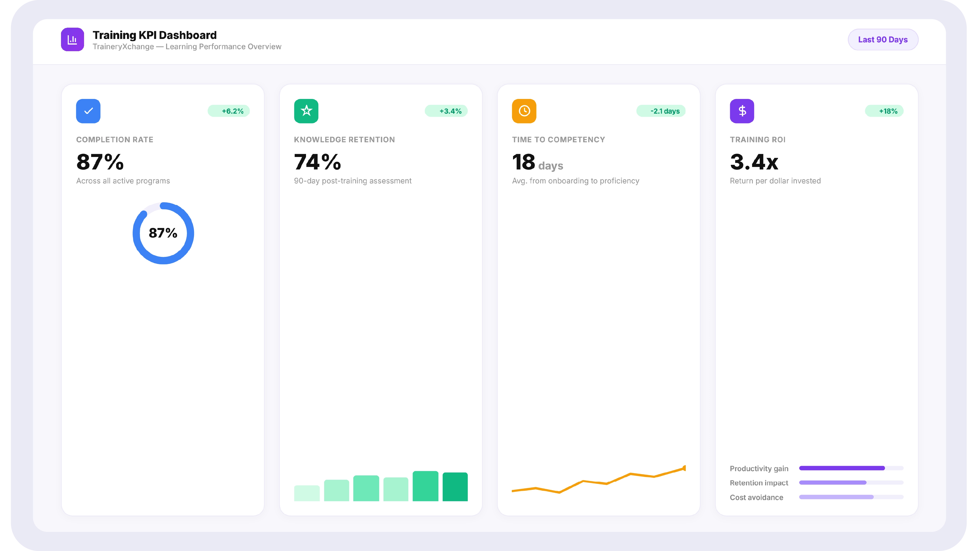Click the 74% retention value
This screenshot has width=980, height=551.
pos(318,162)
